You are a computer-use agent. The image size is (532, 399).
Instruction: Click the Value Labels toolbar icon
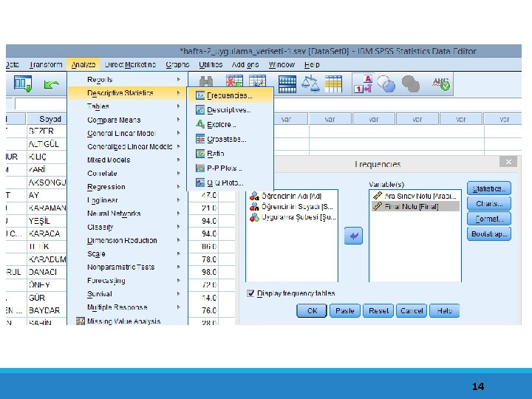point(363,83)
